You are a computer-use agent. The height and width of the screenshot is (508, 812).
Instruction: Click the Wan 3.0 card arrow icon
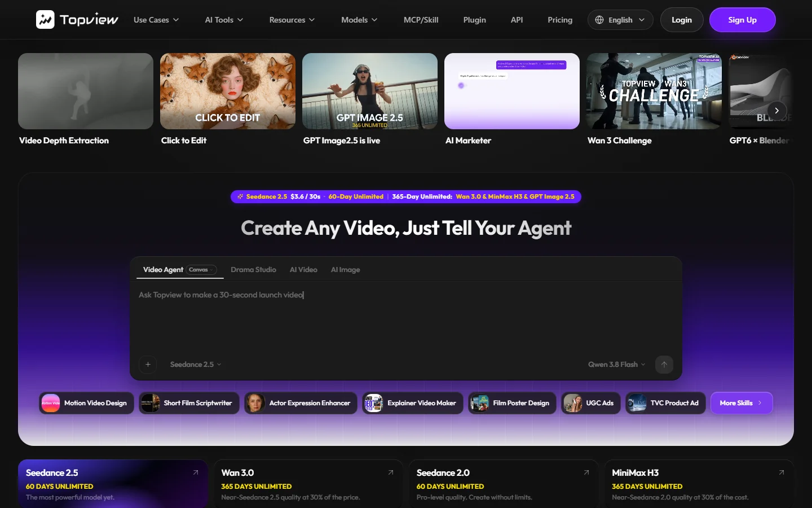pos(391,472)
